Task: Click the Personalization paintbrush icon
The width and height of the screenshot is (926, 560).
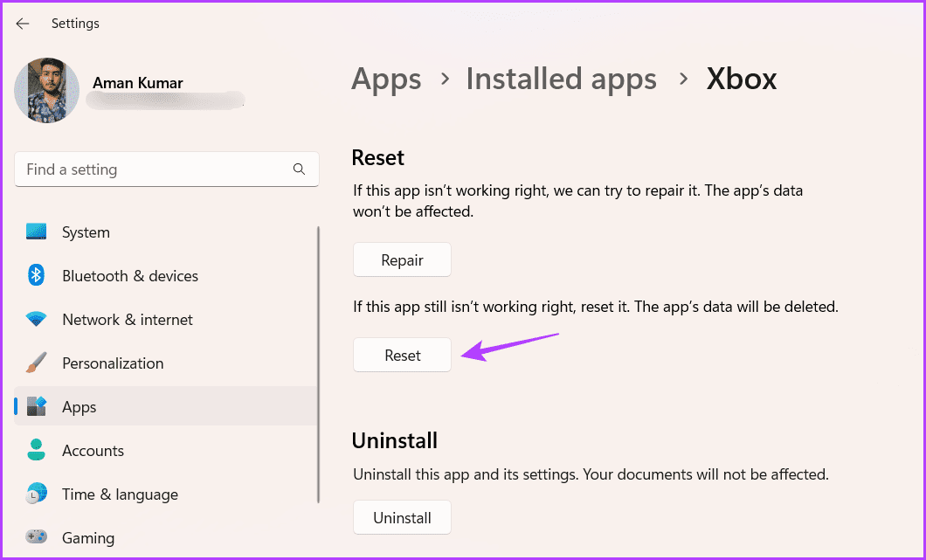Action: [x=36, y=363]
